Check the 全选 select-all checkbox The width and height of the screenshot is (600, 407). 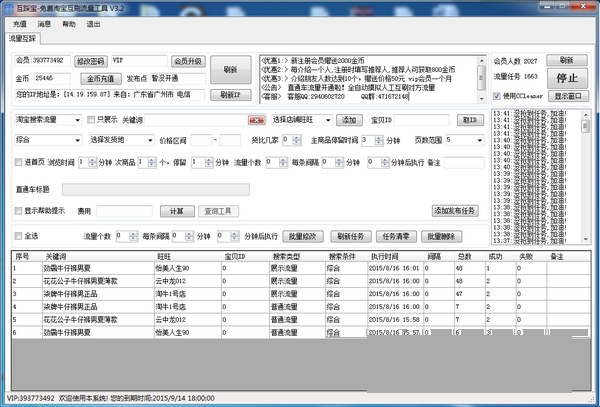[20, 236]
